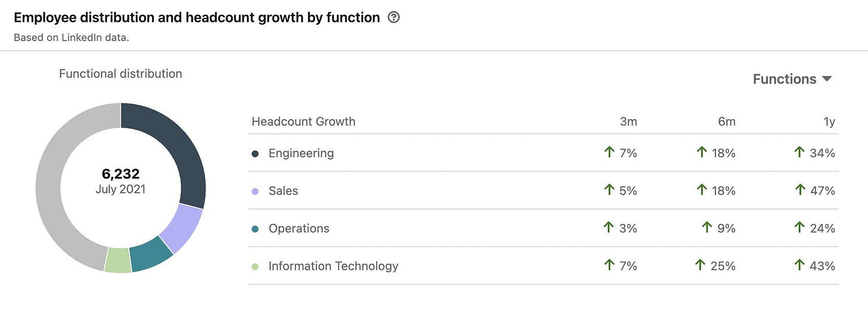Click the help question mark icon beside title
Image resolution: width=868 pixels, height=312 pixels.
click(393, 17)
